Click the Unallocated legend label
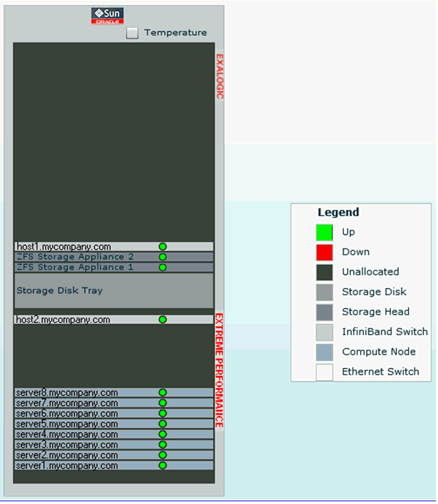Image resolution: width=438 pixels, height=504 pixels. tap(370, 271)
